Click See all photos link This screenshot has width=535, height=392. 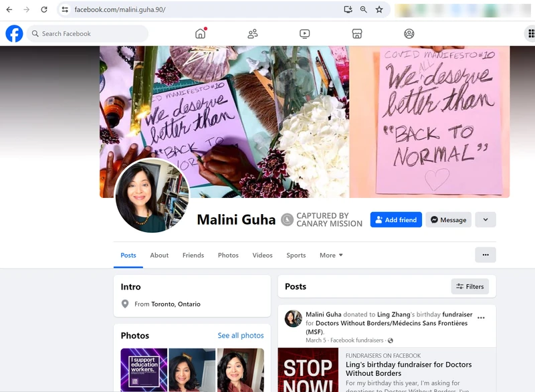241,335
